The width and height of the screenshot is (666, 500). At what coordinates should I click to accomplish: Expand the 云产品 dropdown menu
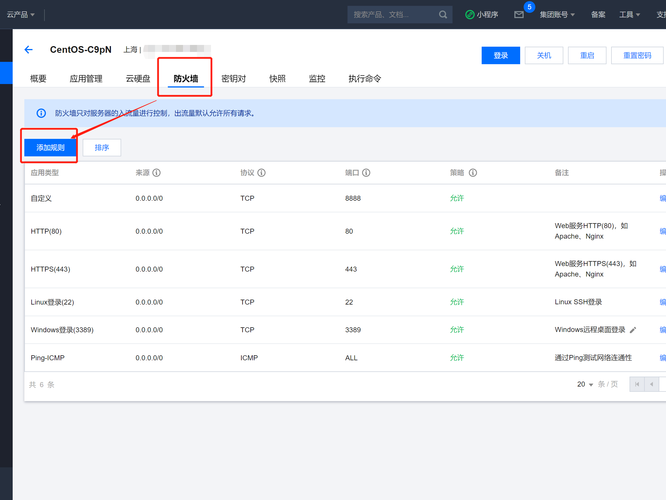tap(20, 15)
